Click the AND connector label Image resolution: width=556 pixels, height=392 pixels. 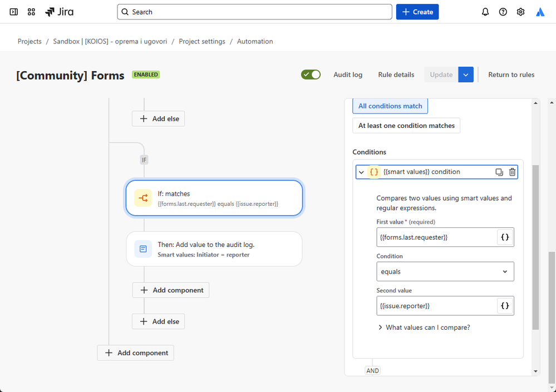372,371
